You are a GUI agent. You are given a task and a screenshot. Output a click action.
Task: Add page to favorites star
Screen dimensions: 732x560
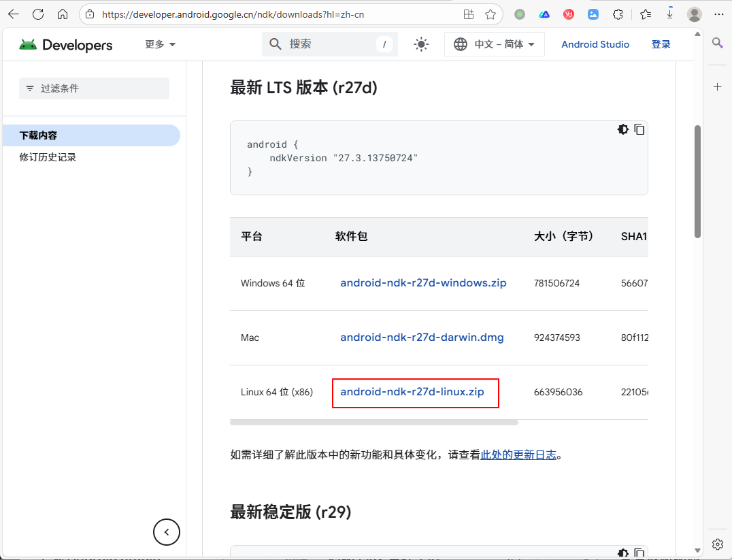click(490, 14)
